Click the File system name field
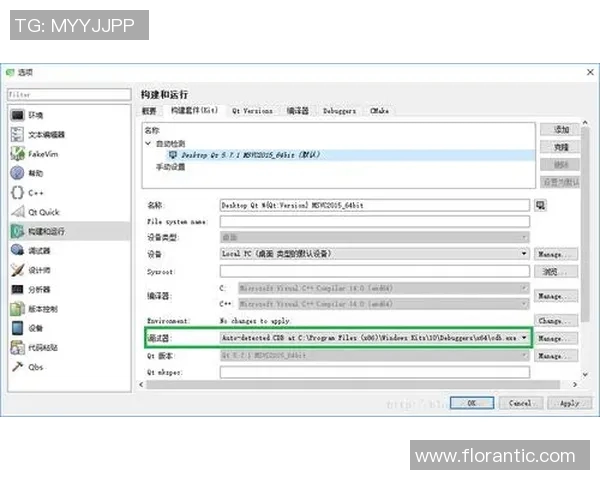This screenshot has height=480, width=600. (x=375, y=222)
